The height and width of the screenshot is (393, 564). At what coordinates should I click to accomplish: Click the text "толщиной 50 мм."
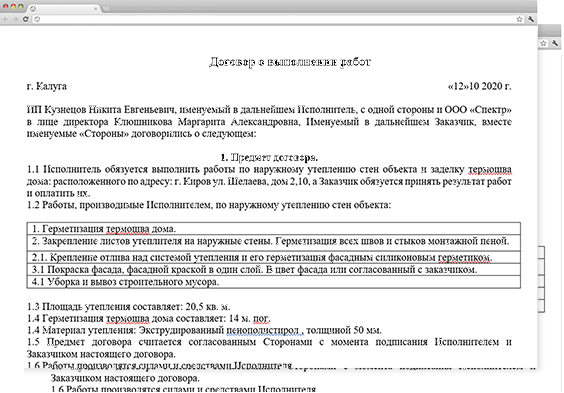point(344,330)
